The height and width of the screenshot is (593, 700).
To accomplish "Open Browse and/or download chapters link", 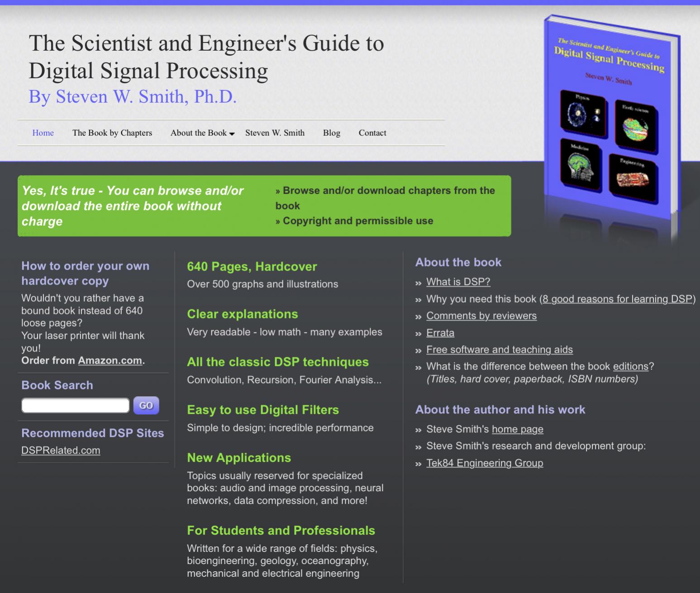I will (x=385, y=198).
